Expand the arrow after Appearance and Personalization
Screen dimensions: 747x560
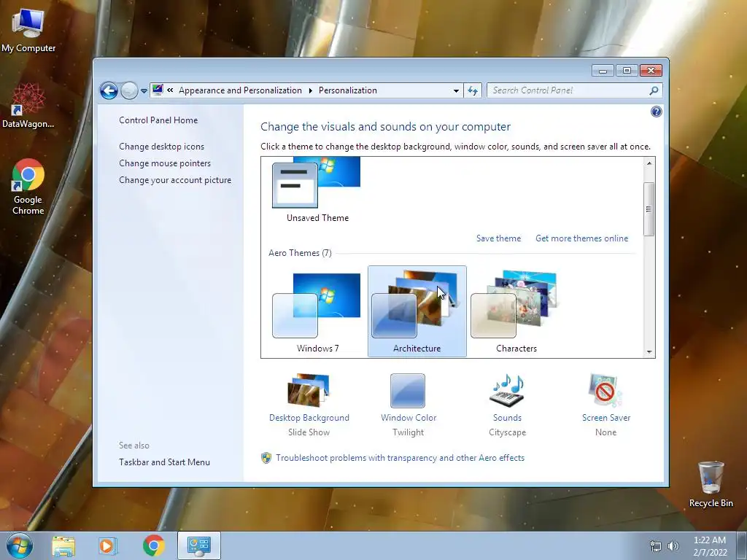click(311, 90)
